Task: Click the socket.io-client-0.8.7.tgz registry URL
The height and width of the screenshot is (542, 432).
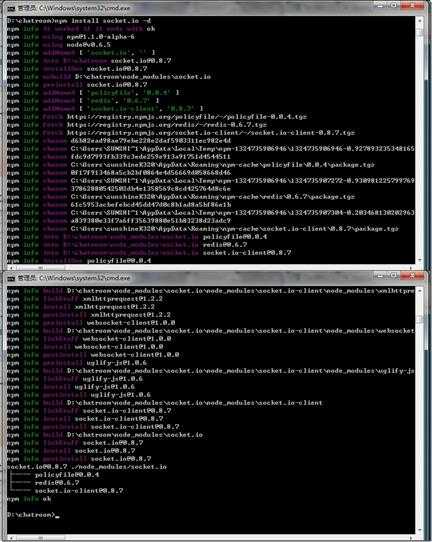Action: (211, 132)
